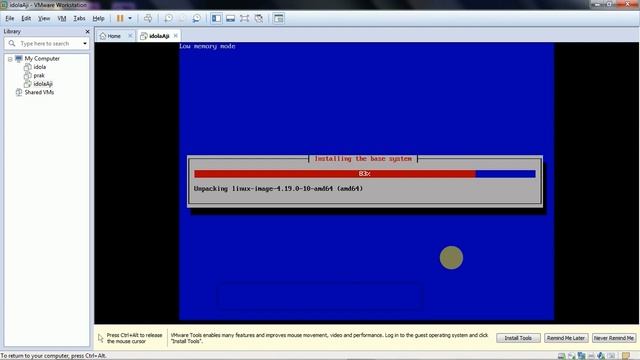The height and width of the screenshot is (360, 640).
Task: Switch to Unity mode
Action: pyautogui.click(x=259, y=18)
